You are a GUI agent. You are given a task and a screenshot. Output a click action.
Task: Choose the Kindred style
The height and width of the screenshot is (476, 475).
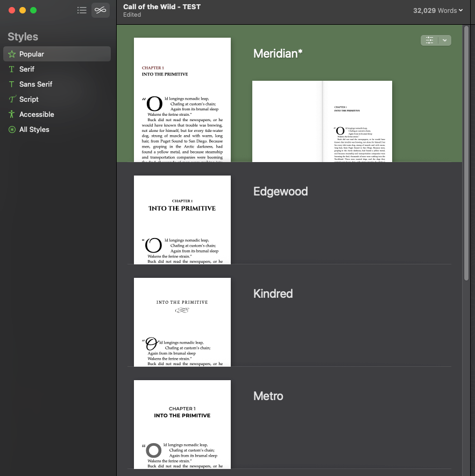coord(182,322)
